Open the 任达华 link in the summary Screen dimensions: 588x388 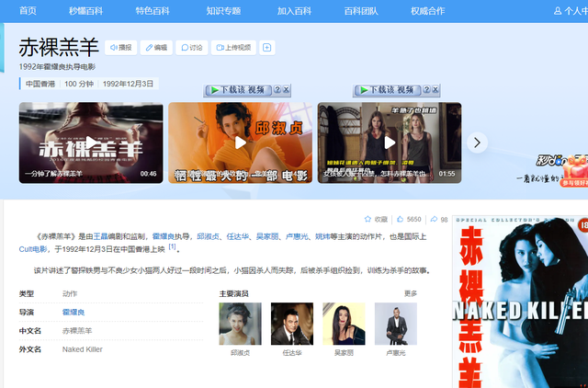[x=237, y=236]
